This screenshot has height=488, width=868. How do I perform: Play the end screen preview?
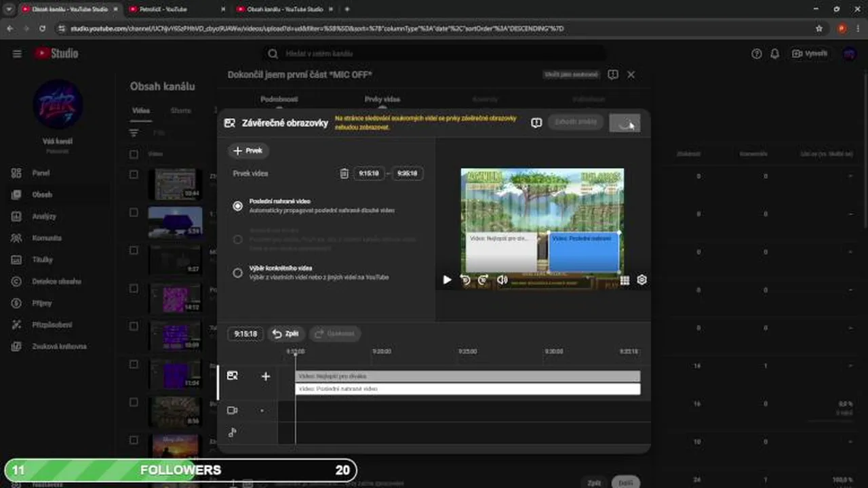click(x=447, y=279)
